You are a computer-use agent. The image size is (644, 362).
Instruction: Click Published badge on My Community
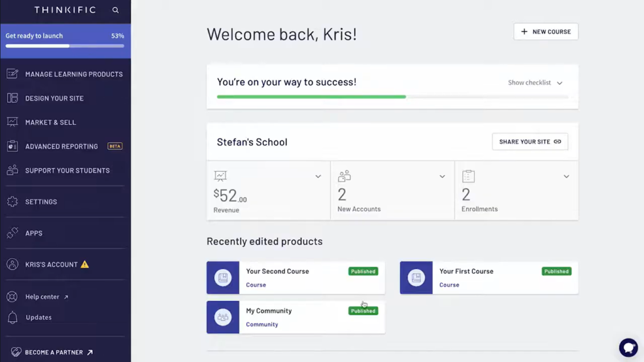tap(363, 310)
